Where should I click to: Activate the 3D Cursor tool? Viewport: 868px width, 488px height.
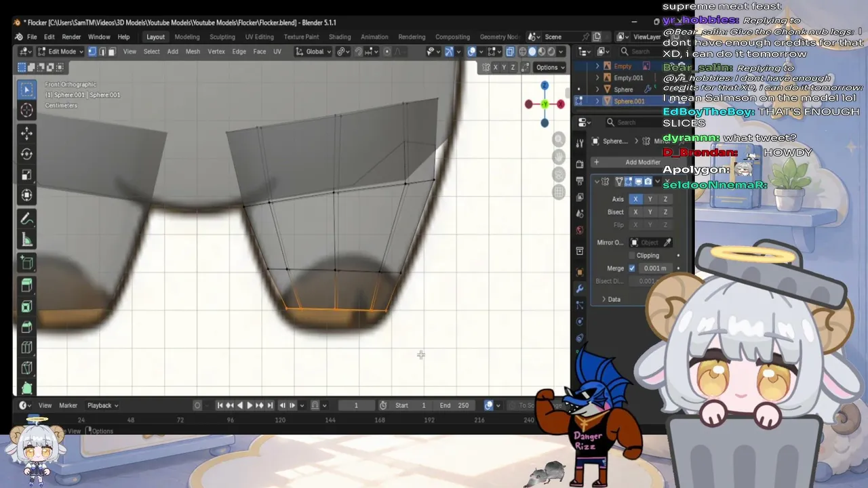click(26, 110)
